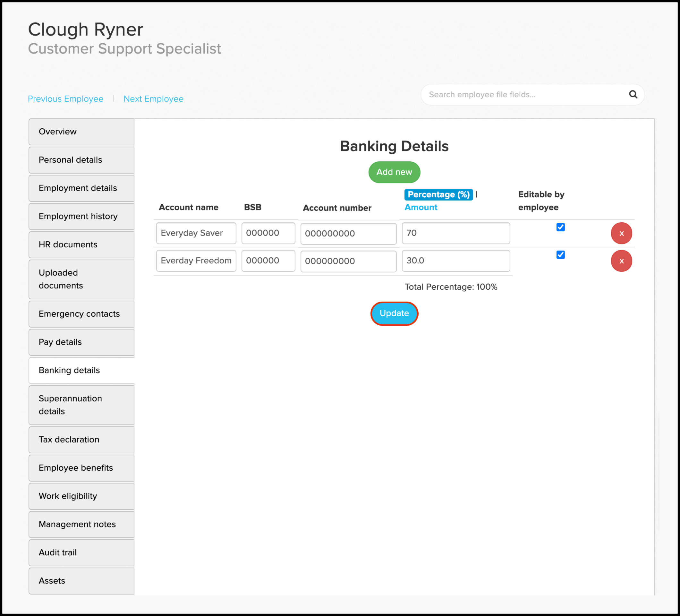Viewport: 680px width, 616px height.
Task: Edit the Everyday Saver percentage field
Action: coord(455,234)
